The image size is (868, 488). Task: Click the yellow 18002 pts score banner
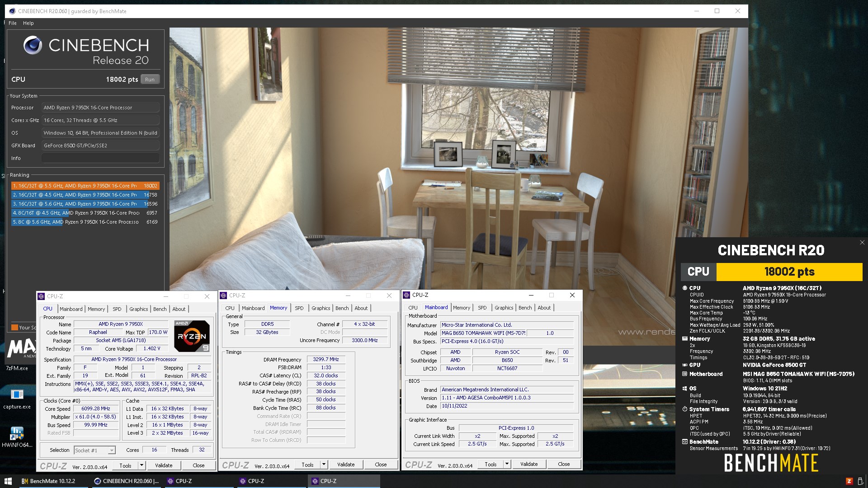coord(789,272)
